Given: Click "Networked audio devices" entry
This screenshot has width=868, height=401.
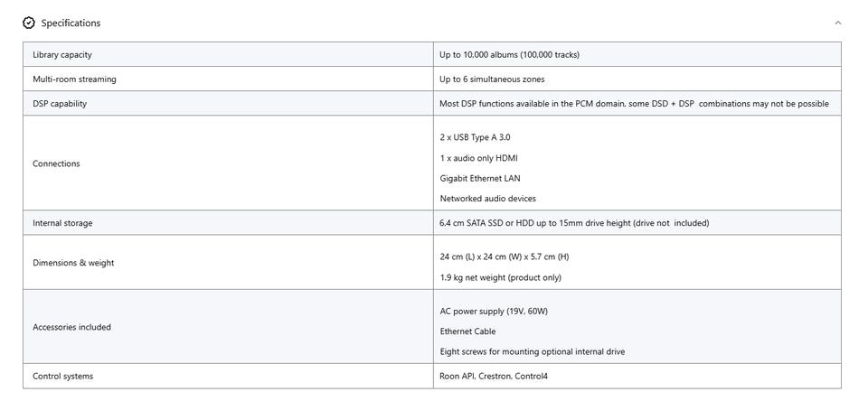Looking at the screenshot, I should pyautogui.click(x=487, y=198).
